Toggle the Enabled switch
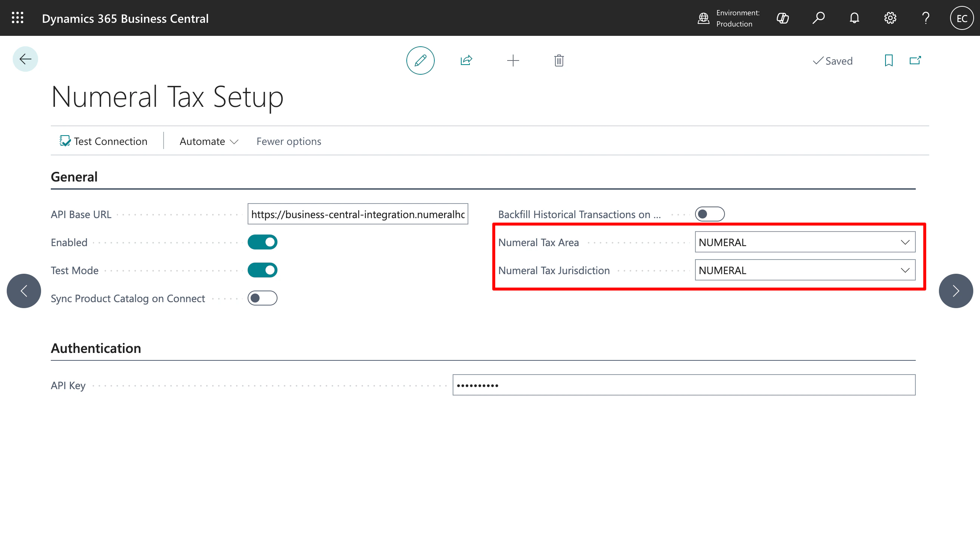Screen dimensions: 980x546 tap(263, 242)
